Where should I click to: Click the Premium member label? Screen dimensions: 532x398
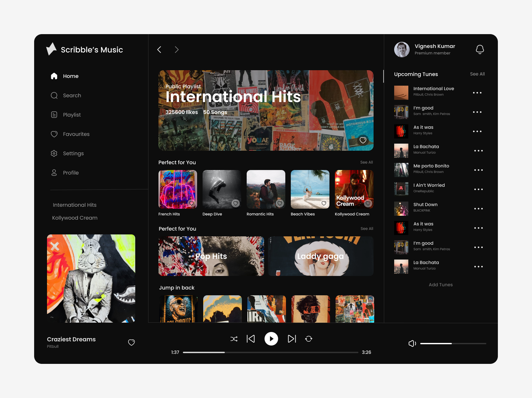point(432,53)
